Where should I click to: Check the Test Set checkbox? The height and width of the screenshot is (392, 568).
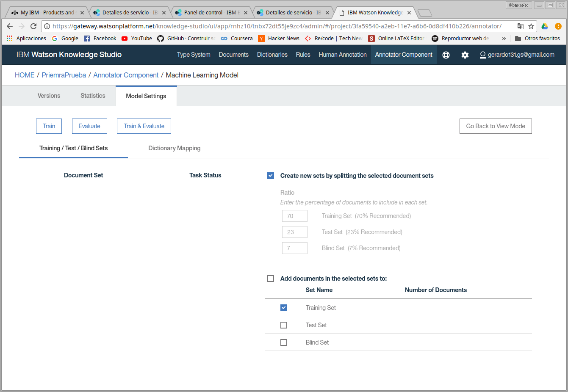pyautogui.click(x=284, y=325)
